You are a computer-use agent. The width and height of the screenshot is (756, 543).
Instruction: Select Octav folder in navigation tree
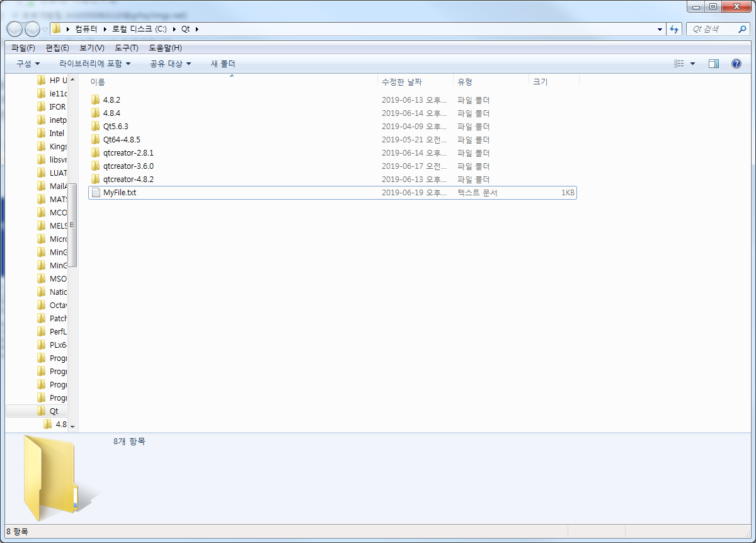click(51, 305)
